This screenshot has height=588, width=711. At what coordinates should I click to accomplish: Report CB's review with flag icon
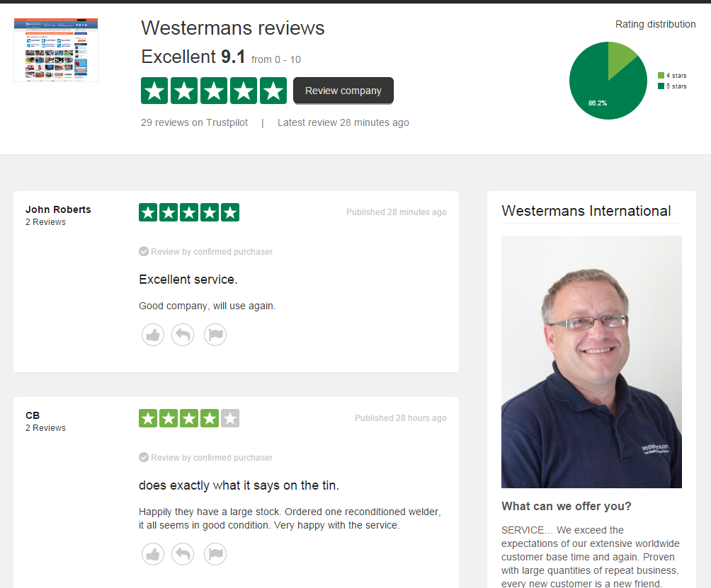pos(215,554)
